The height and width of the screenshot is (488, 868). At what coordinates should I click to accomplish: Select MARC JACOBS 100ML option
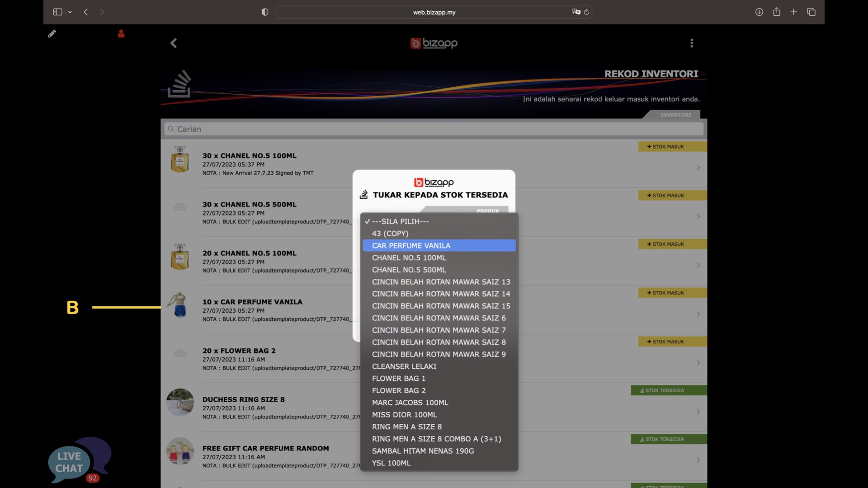coord(439,403)
